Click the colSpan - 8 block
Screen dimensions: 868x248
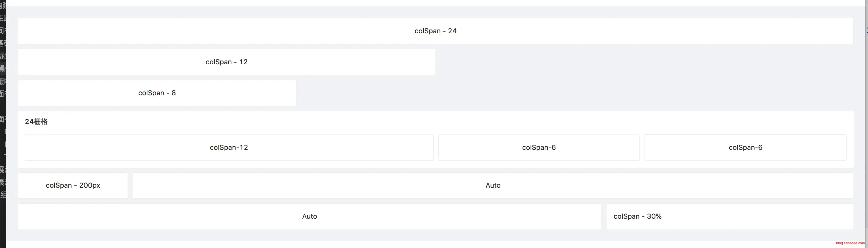tap(157, 93)
